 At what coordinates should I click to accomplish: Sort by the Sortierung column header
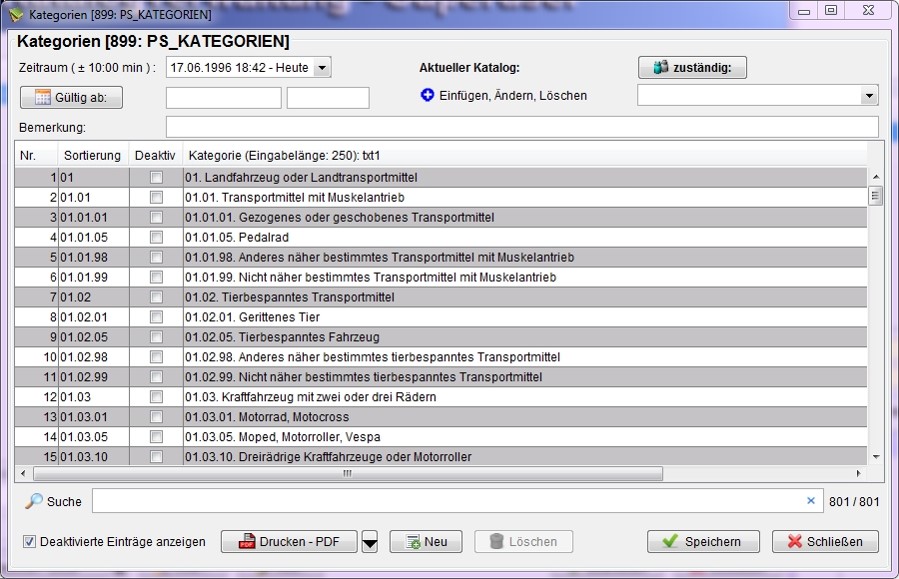point(93,155)
